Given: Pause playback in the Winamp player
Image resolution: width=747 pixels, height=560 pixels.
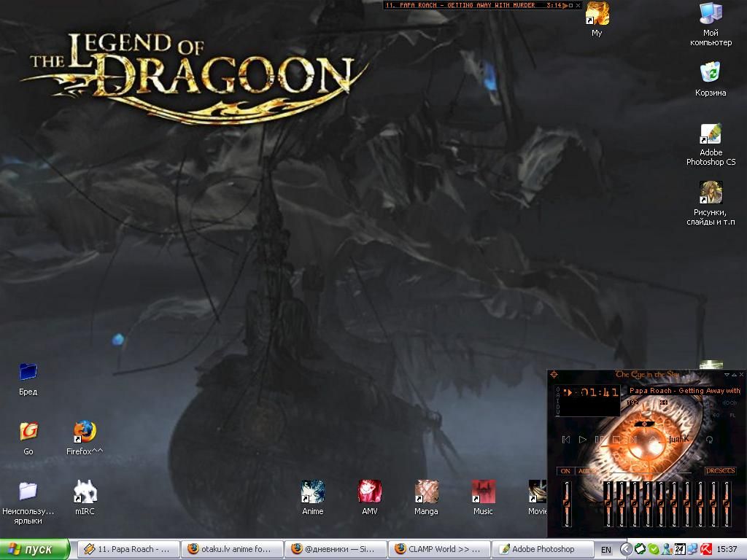Looking at the screenshot, I should tap(600, 440).
